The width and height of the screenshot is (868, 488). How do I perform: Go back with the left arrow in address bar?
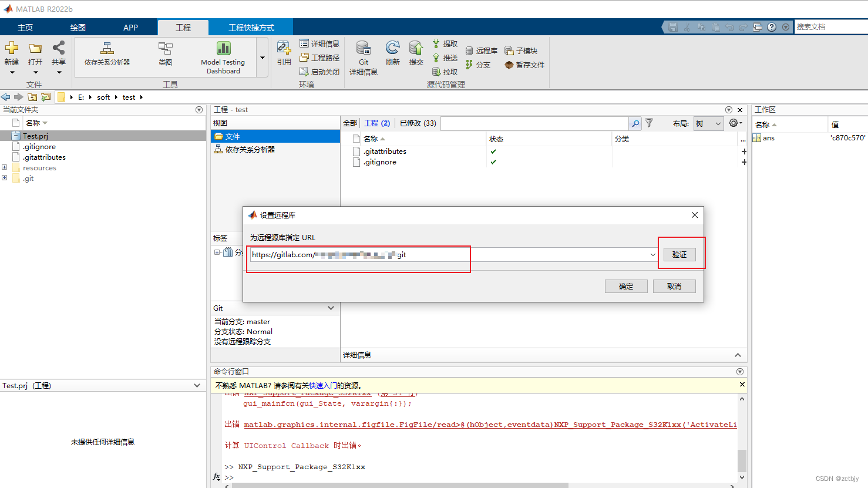(6, 97)
